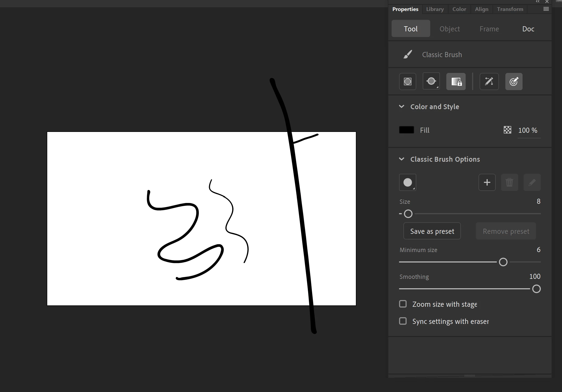Click the Minimum size slider handle
The height and width of the screenshot is (392, 562).
point(503,262)
